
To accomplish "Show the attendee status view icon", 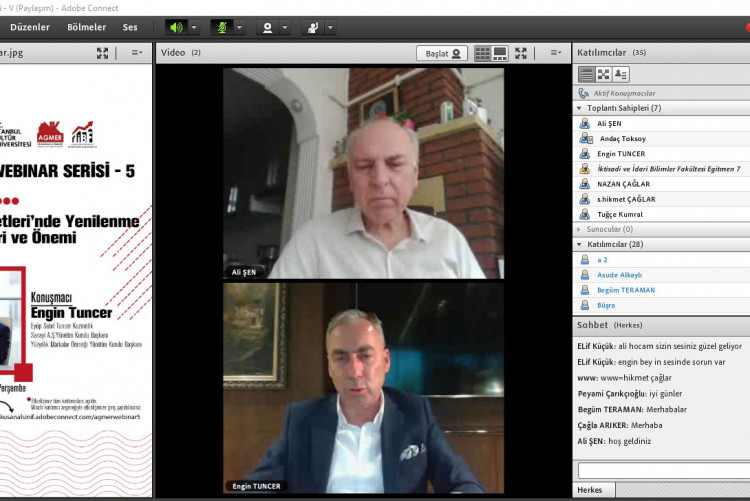I will click(621, 74).
